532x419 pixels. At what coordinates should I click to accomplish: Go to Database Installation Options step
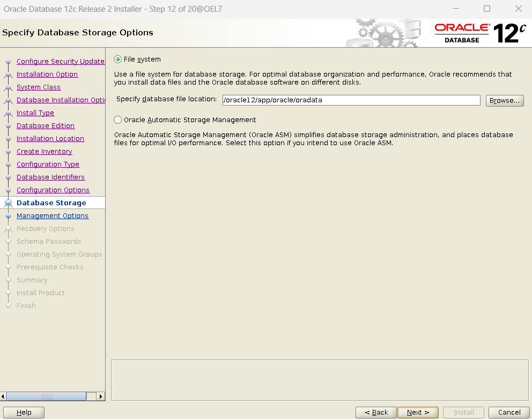click(61, 100)
